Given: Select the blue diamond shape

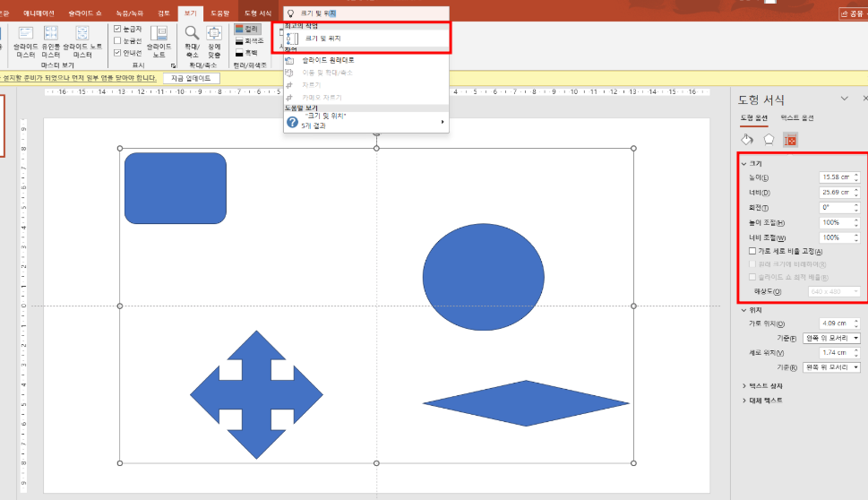Looking at the screenshot, I should [526, 403].
